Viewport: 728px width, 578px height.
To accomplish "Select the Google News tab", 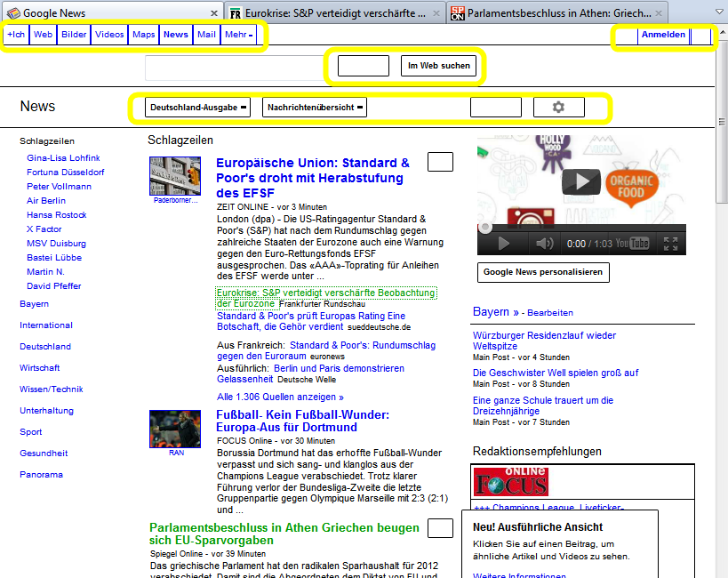I will [x=111, y=13].
